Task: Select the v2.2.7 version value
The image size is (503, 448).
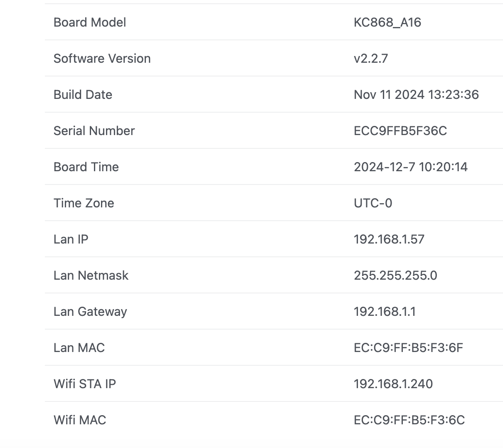Action: pos(370,59)
